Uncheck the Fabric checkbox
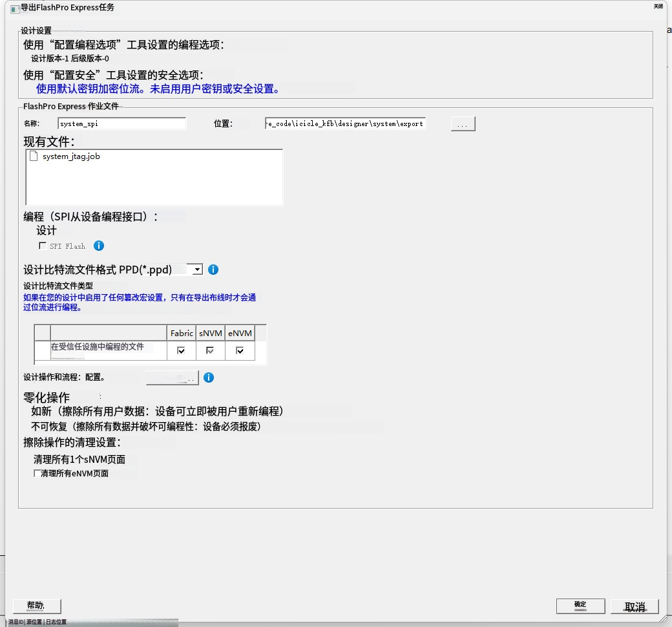This screenshot has height=627, width=672. point(182,351)
